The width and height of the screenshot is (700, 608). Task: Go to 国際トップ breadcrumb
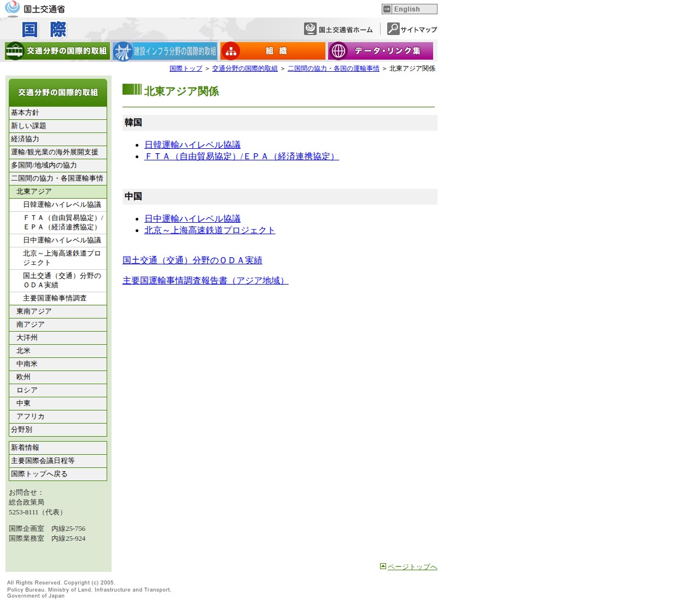[x=186, y=68]
